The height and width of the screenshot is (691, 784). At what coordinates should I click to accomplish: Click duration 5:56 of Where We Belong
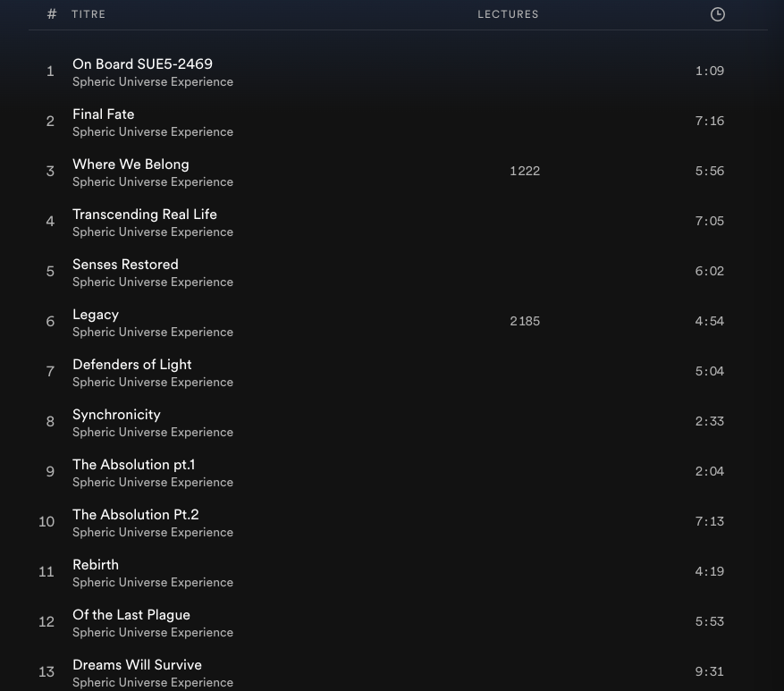click(x=710, y=171)
